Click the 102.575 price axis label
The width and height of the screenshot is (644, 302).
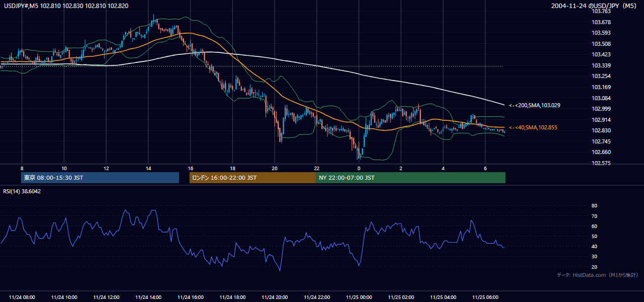[601, 163]
